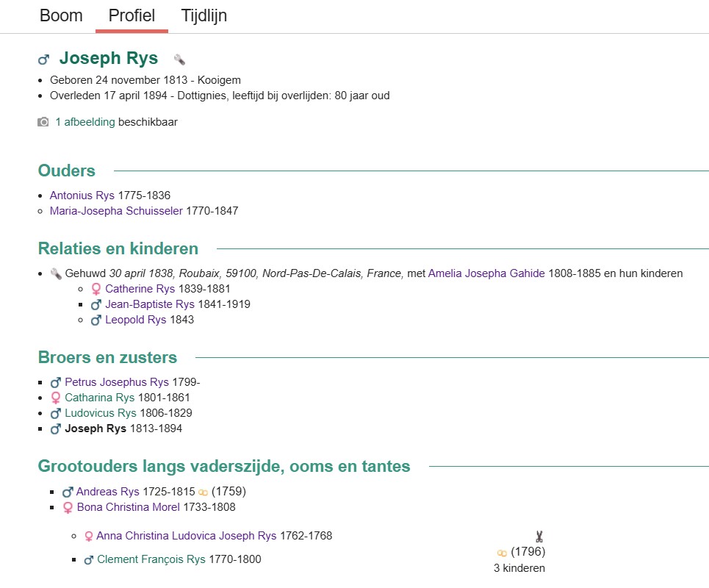Click the wrench icon before Gehuwd
Image resolution: width=709 pixels, height=588 pixels.
pyautogui.click(x=56, y=273)
